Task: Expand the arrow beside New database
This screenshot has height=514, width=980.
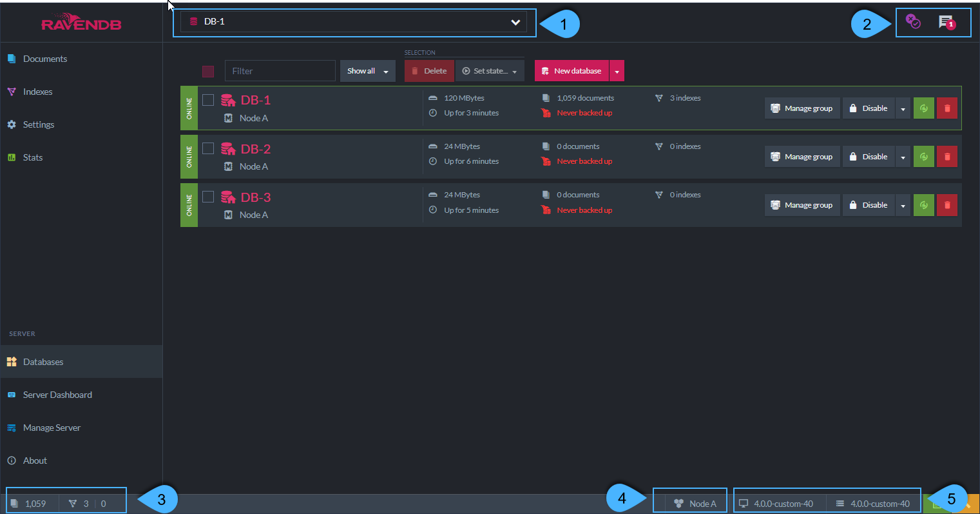Action: point(617,71)
